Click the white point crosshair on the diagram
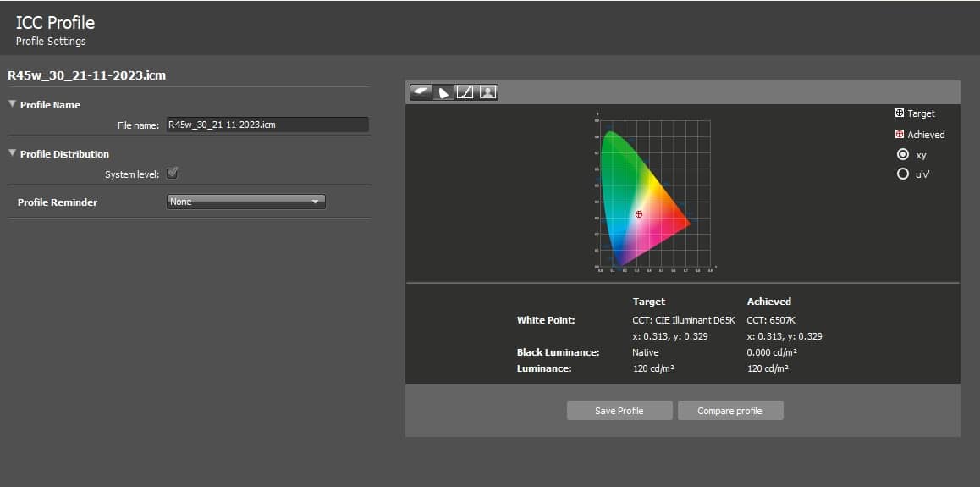The width and height of the screenshot is (980, 487). coord(639,214)
